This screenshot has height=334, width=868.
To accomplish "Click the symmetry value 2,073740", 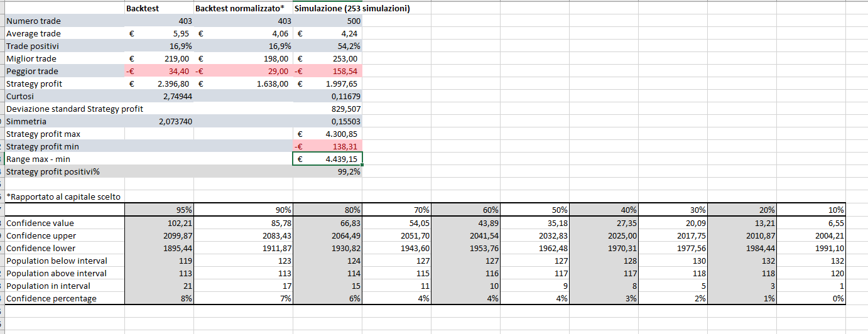I will 160,122.
